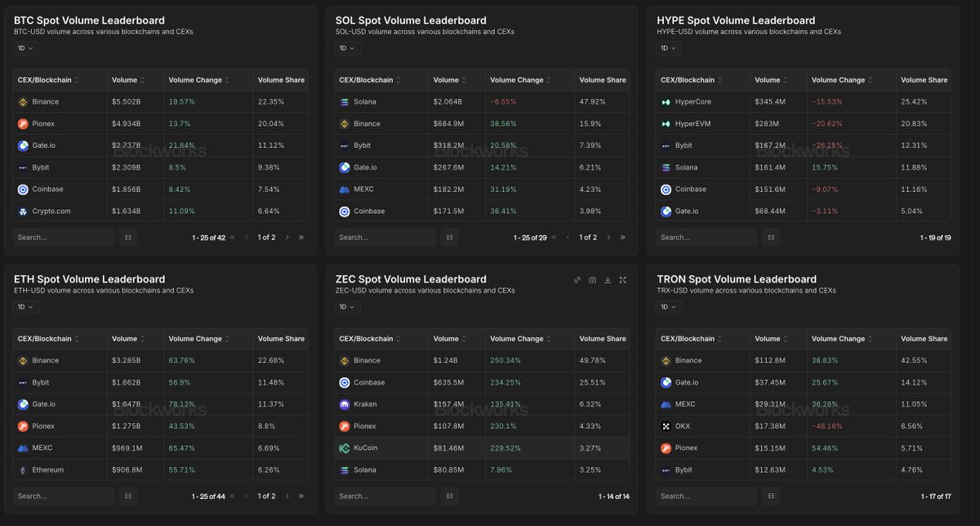This screenshot has height=526, width=980.
Task: Click Bybit logo in TRON leaderboard
Action: coord(666,470)
